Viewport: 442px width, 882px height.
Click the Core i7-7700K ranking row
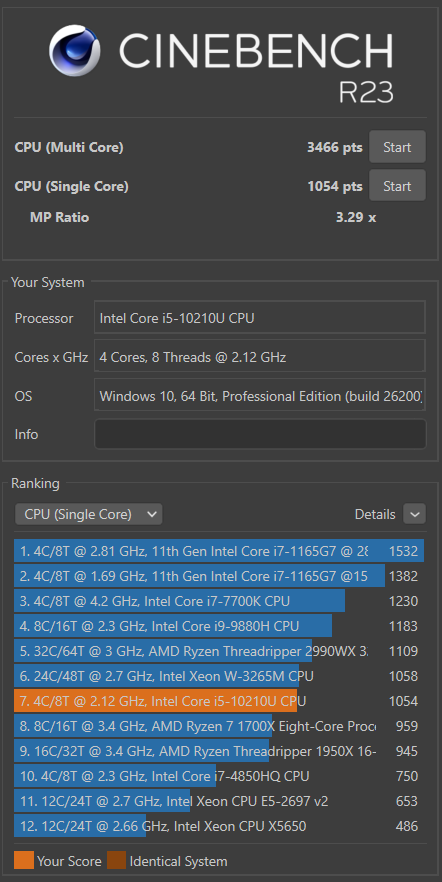click(x=219, y=601)
